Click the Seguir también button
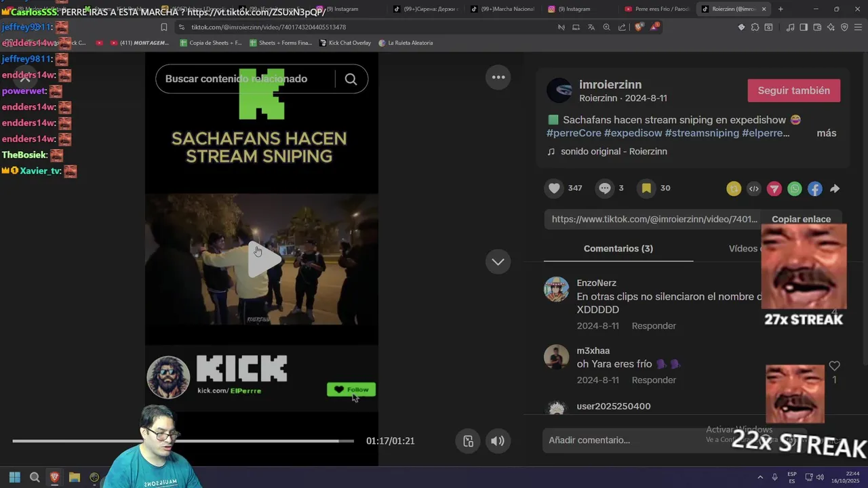This screenshot has width=868, height=488. point(793,90)
